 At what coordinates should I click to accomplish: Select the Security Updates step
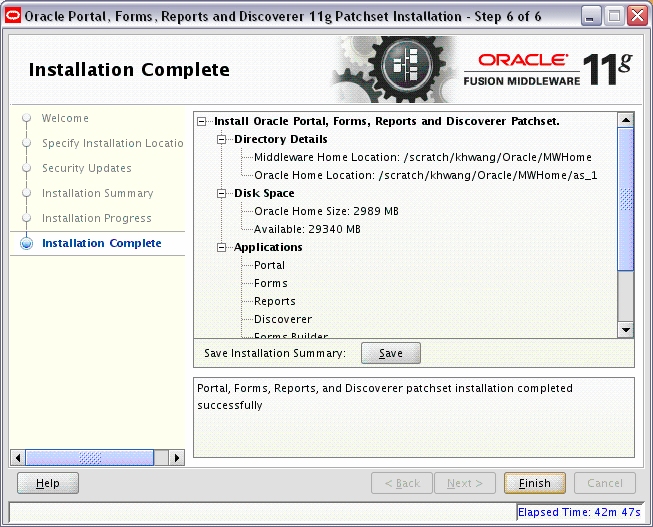[87, 168]
